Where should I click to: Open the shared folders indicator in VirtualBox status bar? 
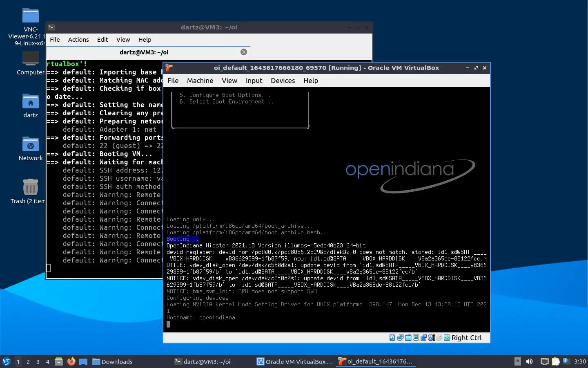click(x=408, y=338)
